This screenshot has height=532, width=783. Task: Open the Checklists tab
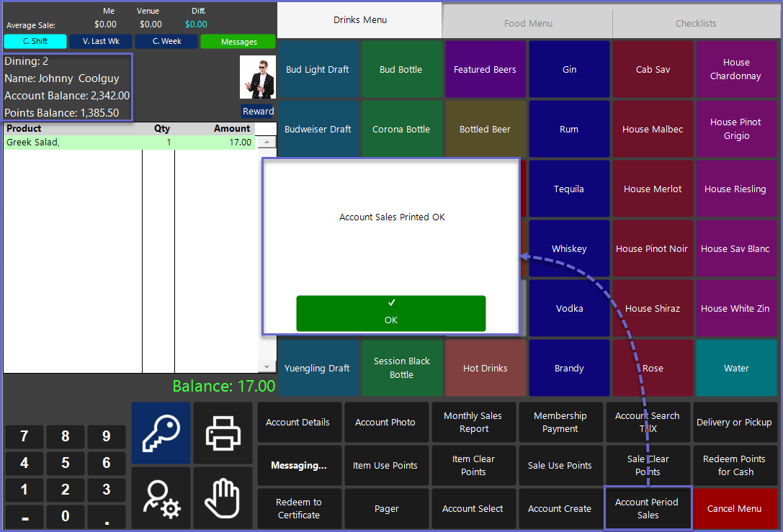[x=695, y=23]
